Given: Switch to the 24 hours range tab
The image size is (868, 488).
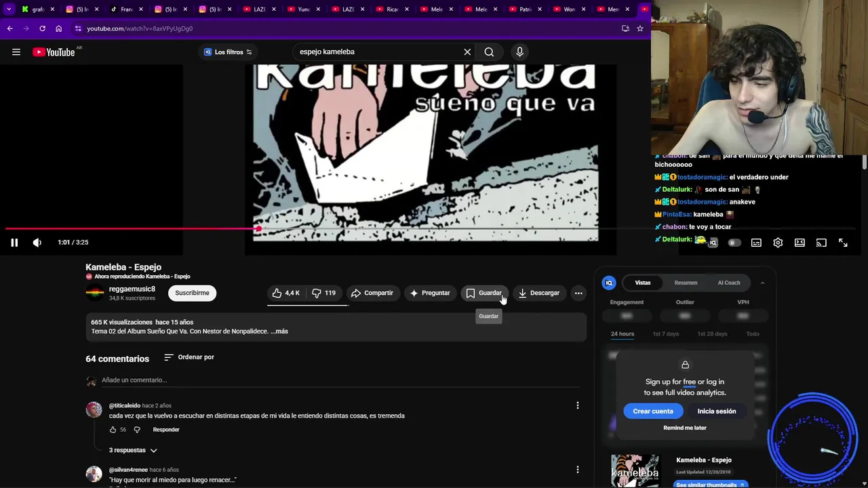Looking at the screenshot, I should (622, 334).
